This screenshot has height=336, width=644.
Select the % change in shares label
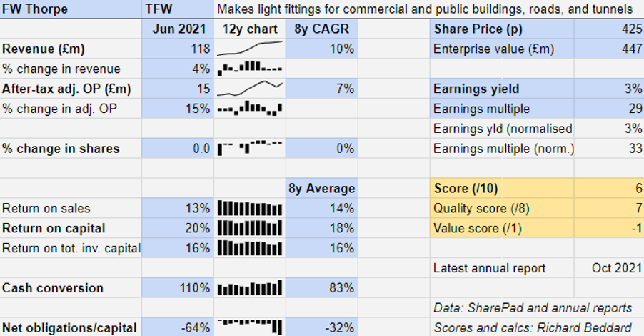[x=71, y=148]
